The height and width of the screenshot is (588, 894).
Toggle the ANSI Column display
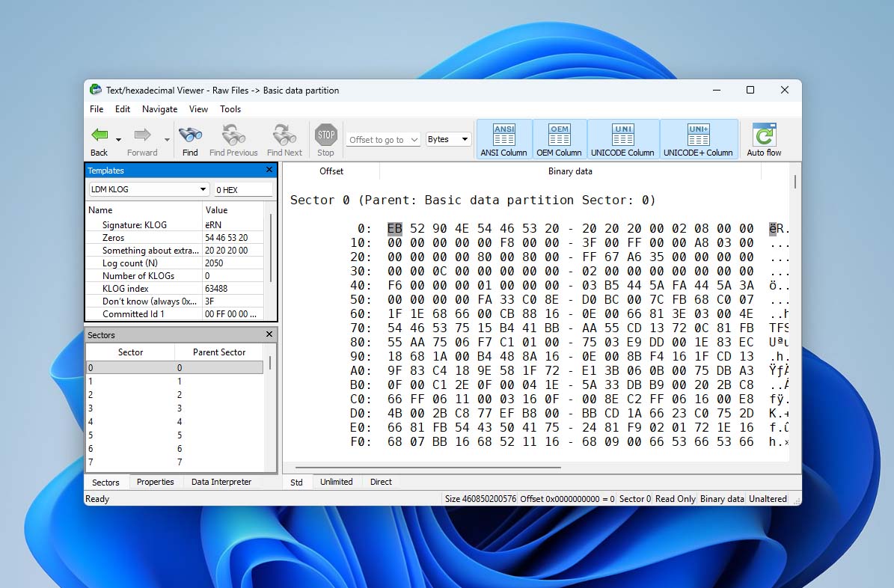click(x=503, y=138)
